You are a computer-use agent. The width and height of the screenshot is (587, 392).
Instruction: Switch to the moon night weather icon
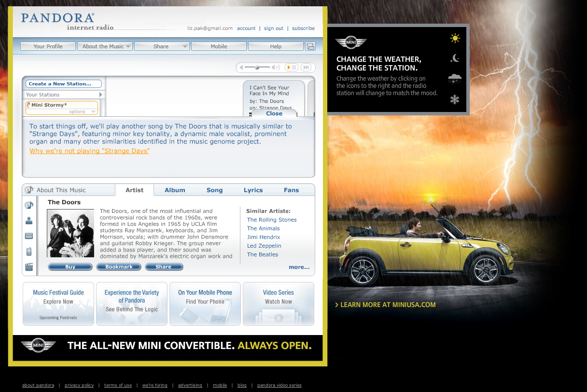click(x=455, y=58)
